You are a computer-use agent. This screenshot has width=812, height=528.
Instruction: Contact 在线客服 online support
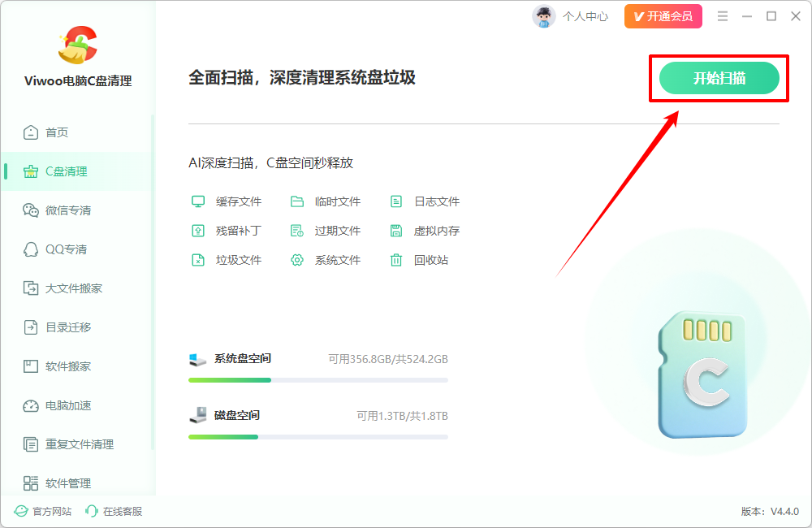114,512
